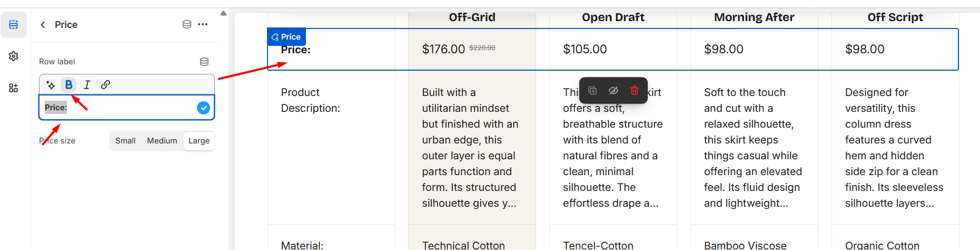Duplicate the block from floating toolbar
This screenshot has height=250, width=980.
(592, 90)
